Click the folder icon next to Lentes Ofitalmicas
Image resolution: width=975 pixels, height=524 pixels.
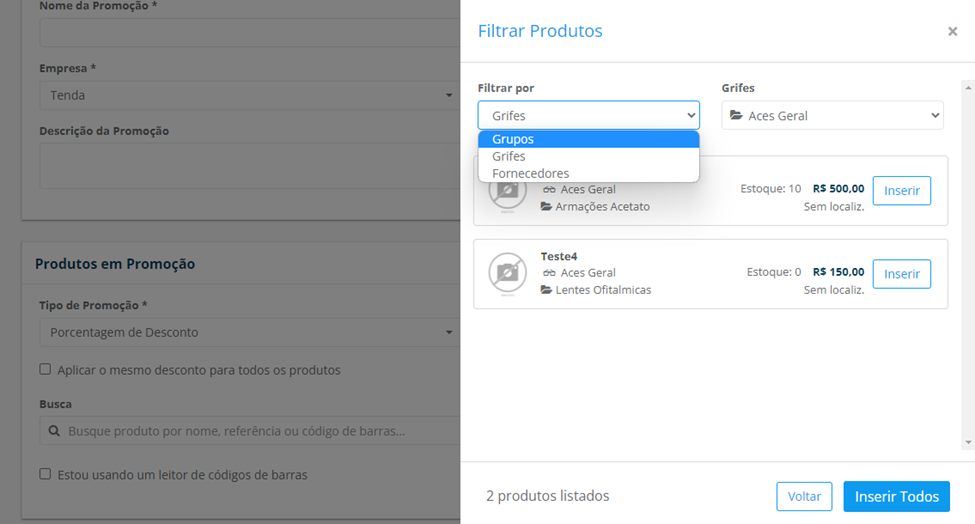click(547, 290)
